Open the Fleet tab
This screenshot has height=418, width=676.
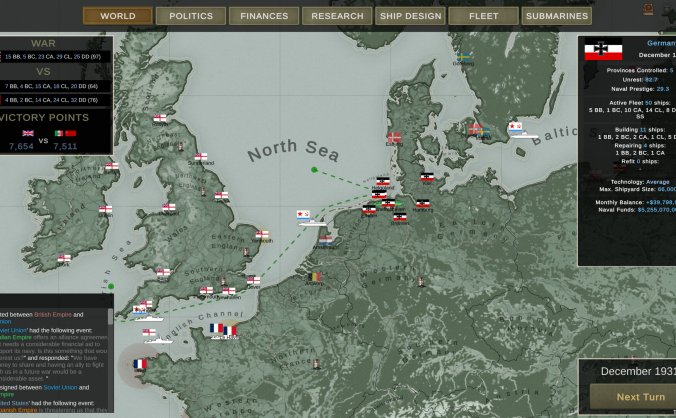tap(482, 16)
